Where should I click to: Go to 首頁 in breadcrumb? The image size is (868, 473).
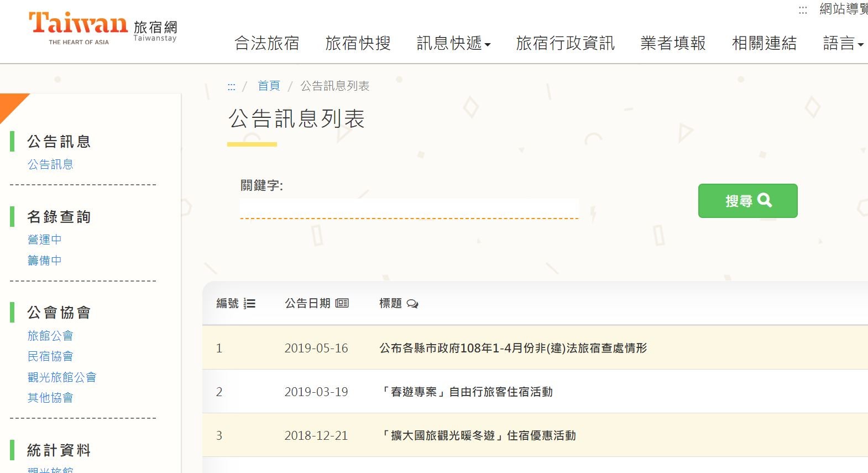coord(269,86)
